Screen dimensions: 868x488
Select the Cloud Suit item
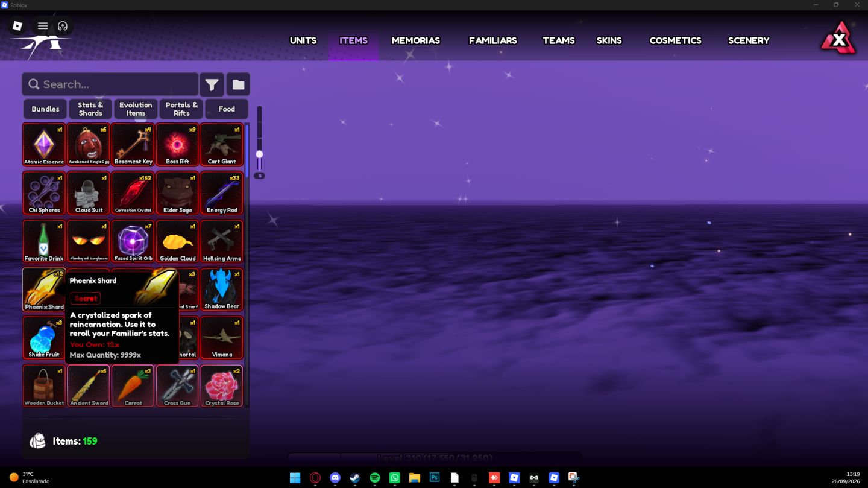[x=89, y=193]
